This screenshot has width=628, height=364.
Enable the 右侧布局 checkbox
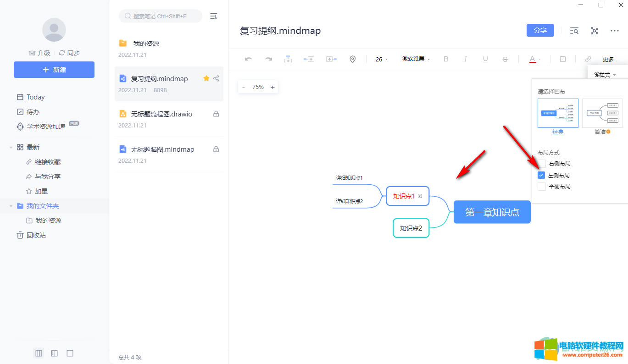(542, 164)
